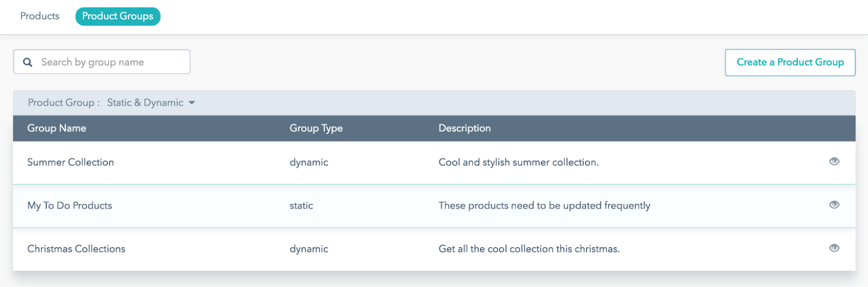Sort by Group Type column header
This screenshot has height=287, width=868.
[316, 128]
